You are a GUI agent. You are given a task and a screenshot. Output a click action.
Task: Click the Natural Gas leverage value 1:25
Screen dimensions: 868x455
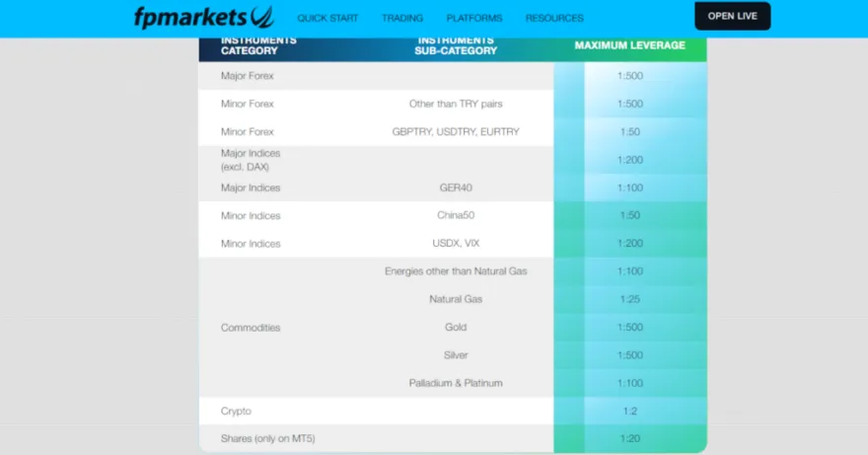pyautogui.click(x=629, y=299)
